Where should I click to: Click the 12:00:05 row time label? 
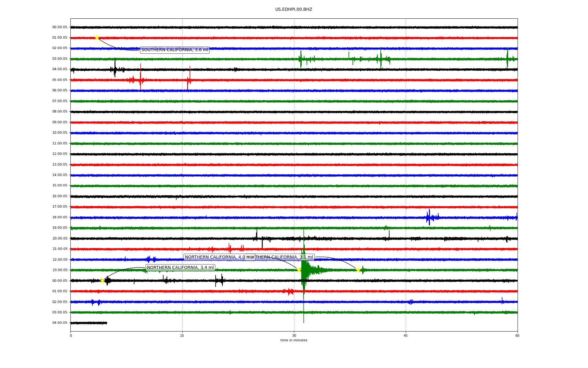pyautogui.click(x=60, y=154)
